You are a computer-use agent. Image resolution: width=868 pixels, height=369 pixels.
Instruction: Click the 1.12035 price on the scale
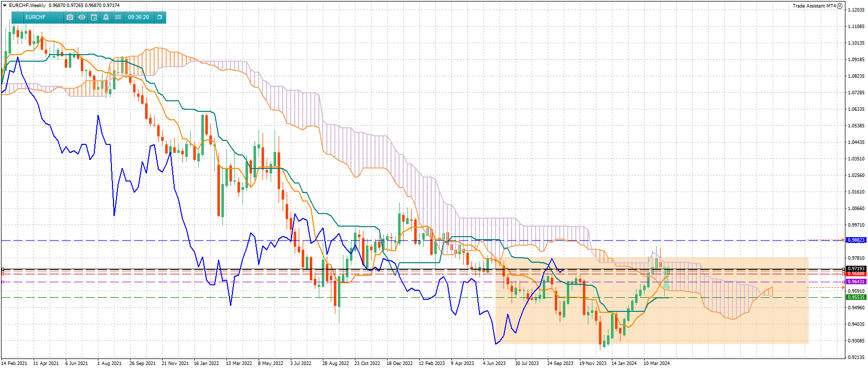click(x=856, y=10)
